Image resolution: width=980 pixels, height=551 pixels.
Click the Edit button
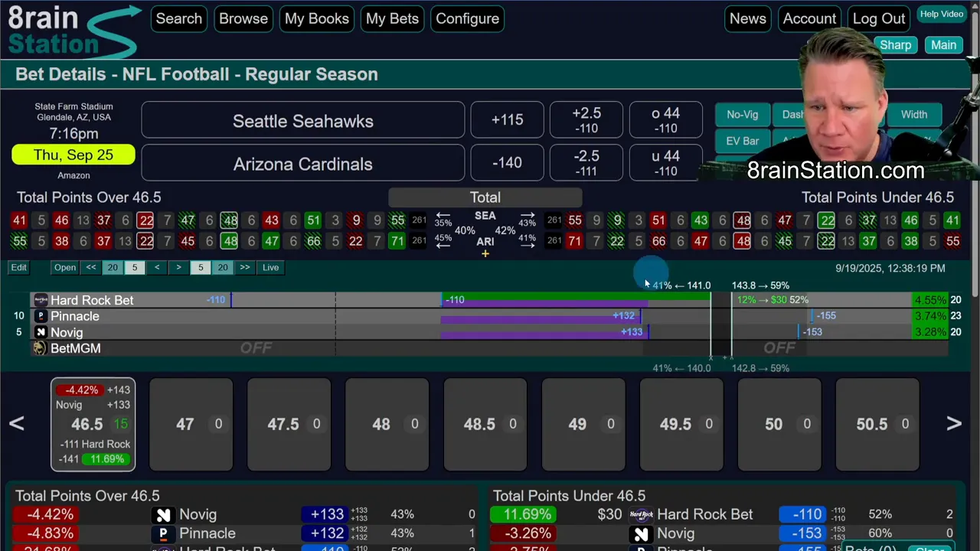click(x=18, y=267)
